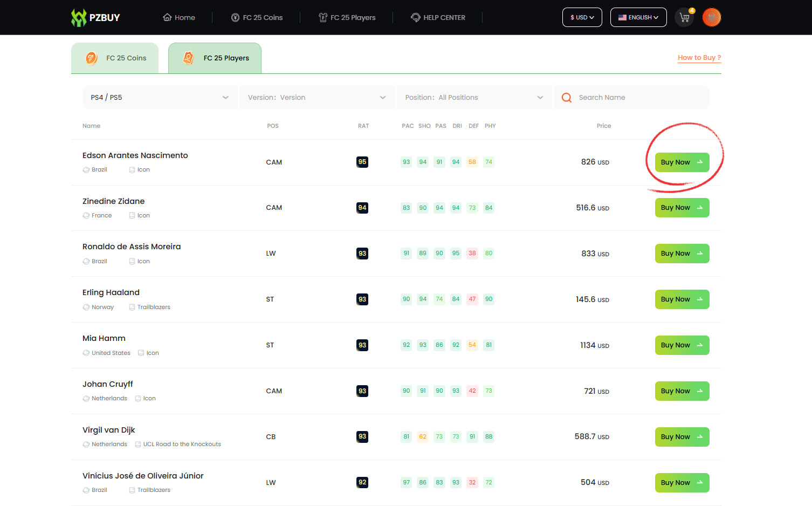This screenshot has width=812, height=506.
Task: Buy Now for Vinícius José de Oliveira Júnior
Action: [682, 483]
